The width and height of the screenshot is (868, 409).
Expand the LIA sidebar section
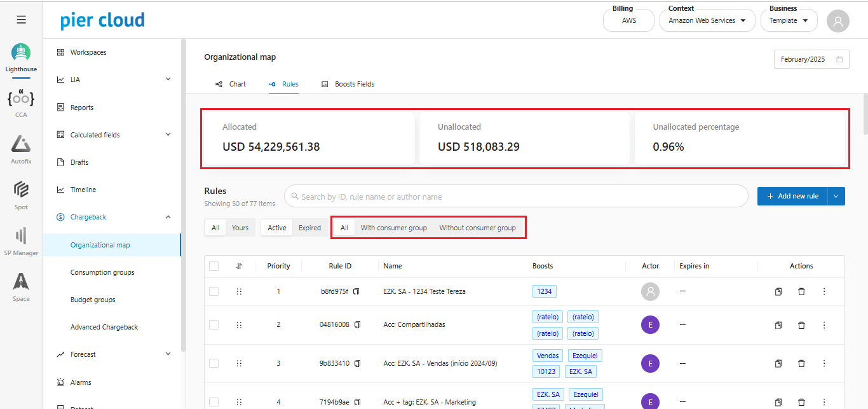click(168, 80)
